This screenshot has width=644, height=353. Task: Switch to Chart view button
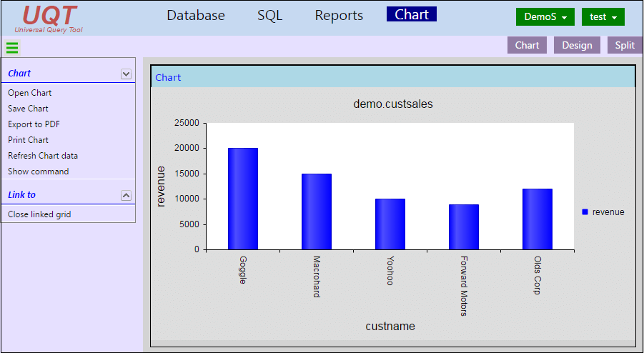[x=527, y=45]
